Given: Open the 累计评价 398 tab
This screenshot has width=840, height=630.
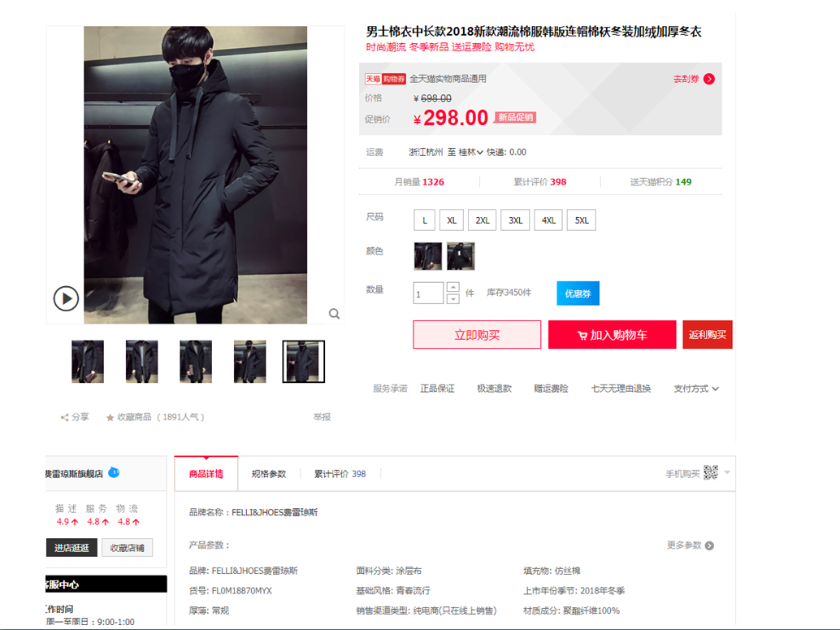Looking at the screenshot, I should pyautogui.click(x=340, y=474).
